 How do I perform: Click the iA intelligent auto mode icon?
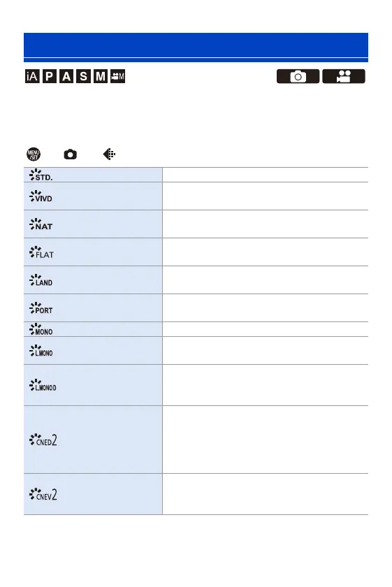pyautogui.click(x=32, y=76)
